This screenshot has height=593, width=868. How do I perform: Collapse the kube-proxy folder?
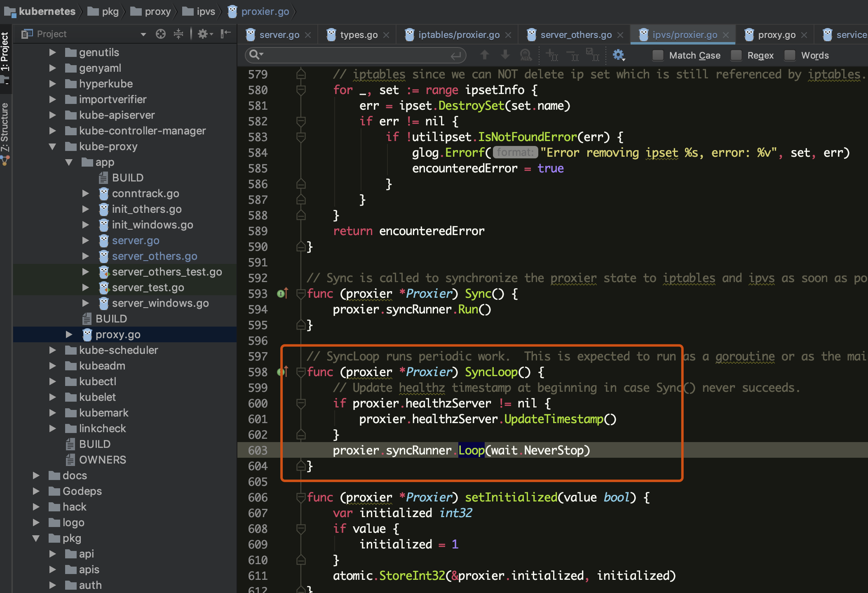click(x=52, y=146)
